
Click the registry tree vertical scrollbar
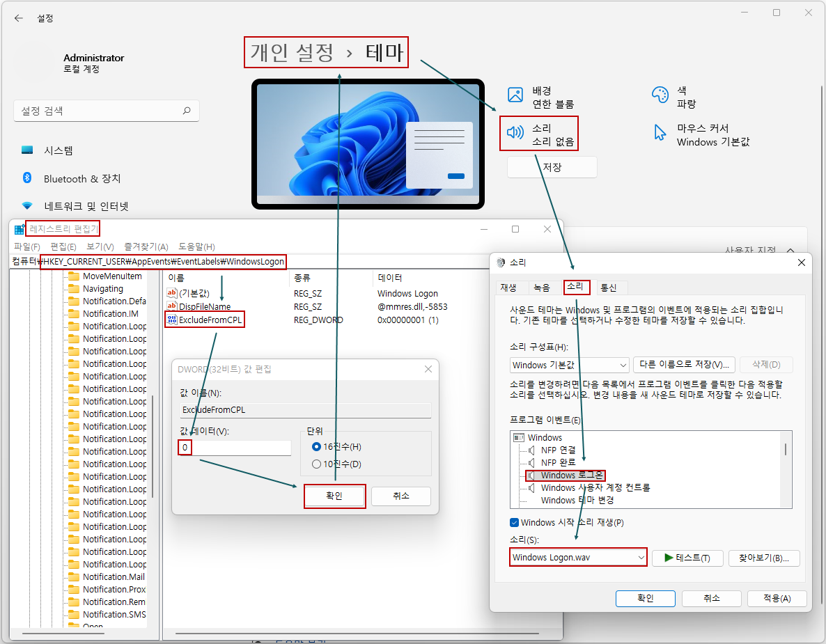click(x=153, y=446)
